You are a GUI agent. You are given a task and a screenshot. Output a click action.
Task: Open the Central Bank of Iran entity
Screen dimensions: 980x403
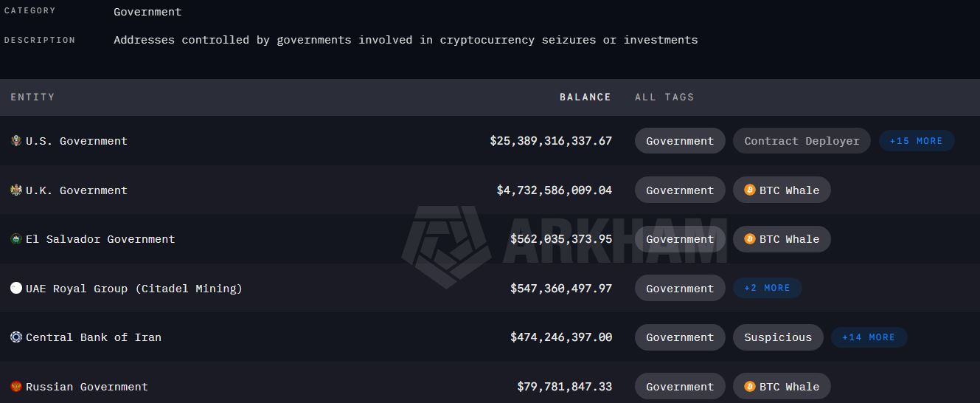pyautogui.click(x=94, y=337)
